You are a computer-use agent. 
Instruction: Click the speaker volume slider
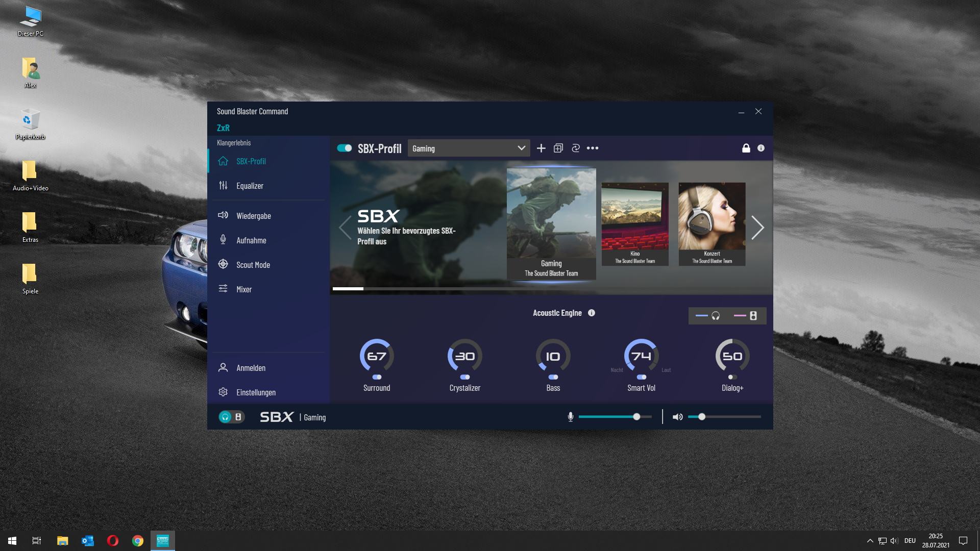coord(724,417)
